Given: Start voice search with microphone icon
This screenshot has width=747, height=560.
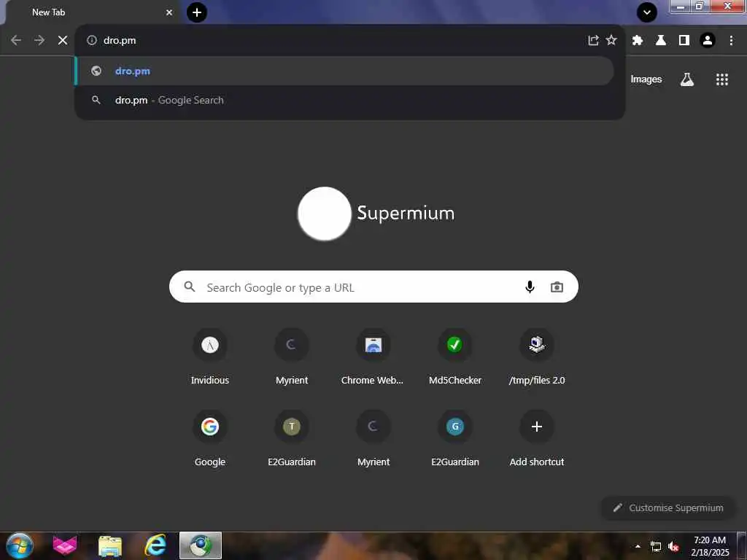Looking at the screenshot, I should pyautogui.click(x=530, y=287).
